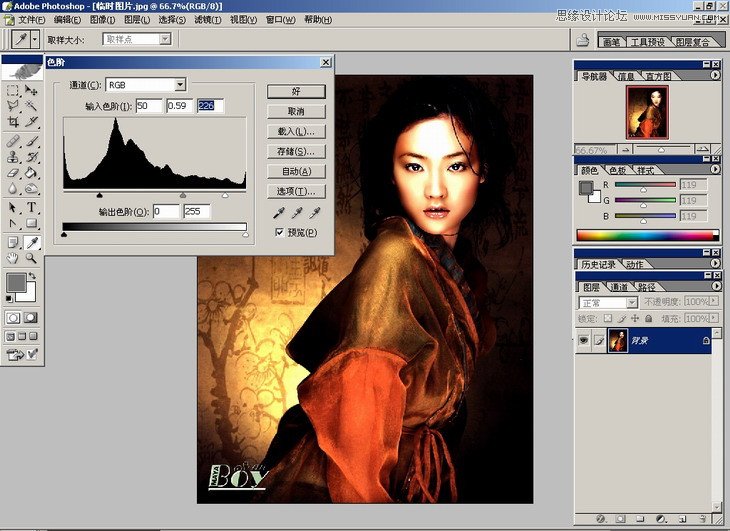Select the Brush tool
This screenshot has width=730, height=531.
coord(31,141)
